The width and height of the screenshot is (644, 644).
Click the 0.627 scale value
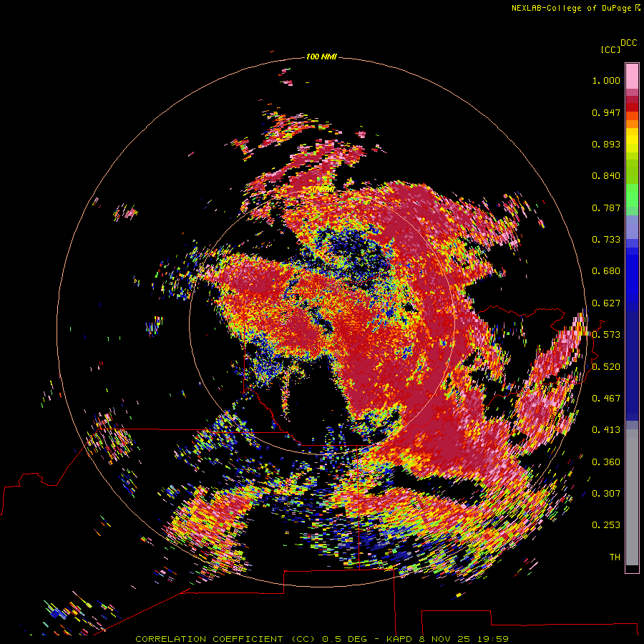[x=606, y=303]
